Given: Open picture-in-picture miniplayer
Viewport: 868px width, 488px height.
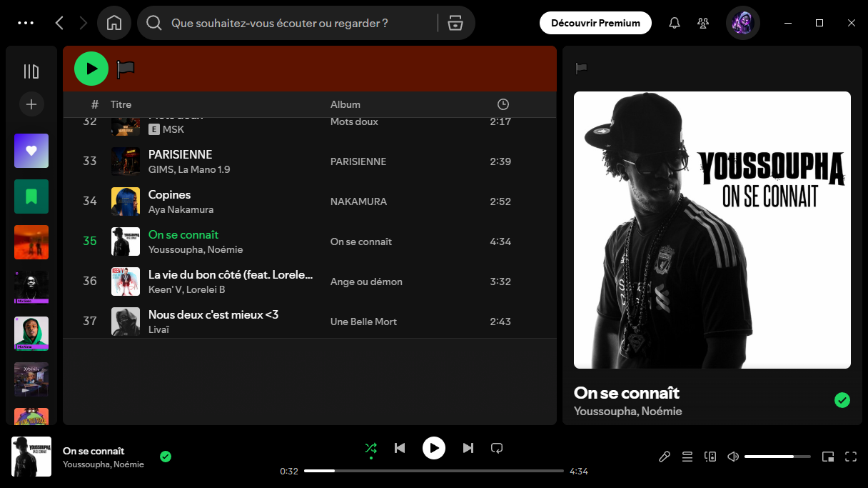Looking at the screenshot, I should (828, 456).
